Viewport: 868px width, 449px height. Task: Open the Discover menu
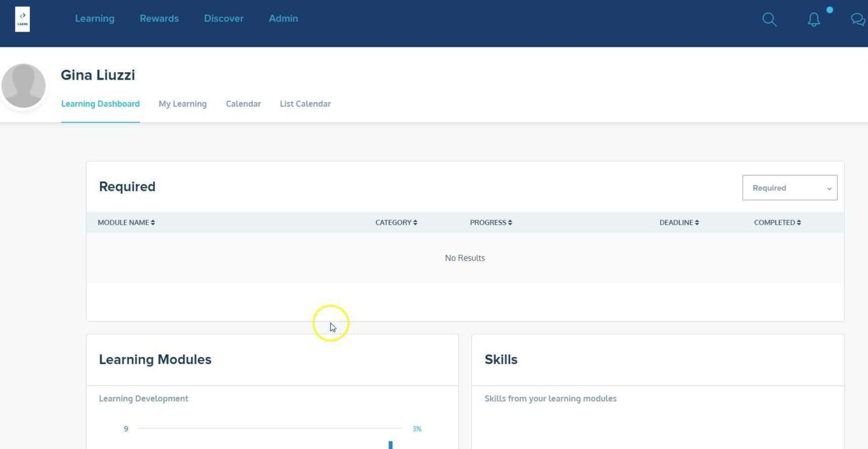224,18
